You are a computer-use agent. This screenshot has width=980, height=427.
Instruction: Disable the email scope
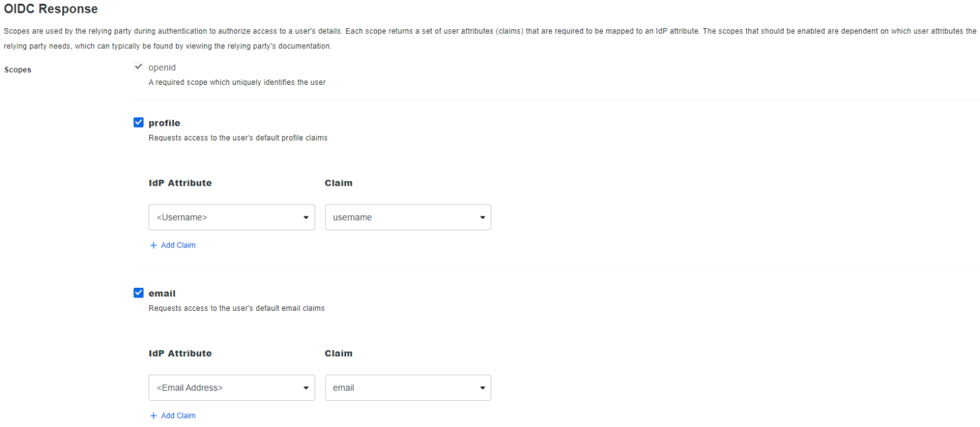(x=138, y=292)
